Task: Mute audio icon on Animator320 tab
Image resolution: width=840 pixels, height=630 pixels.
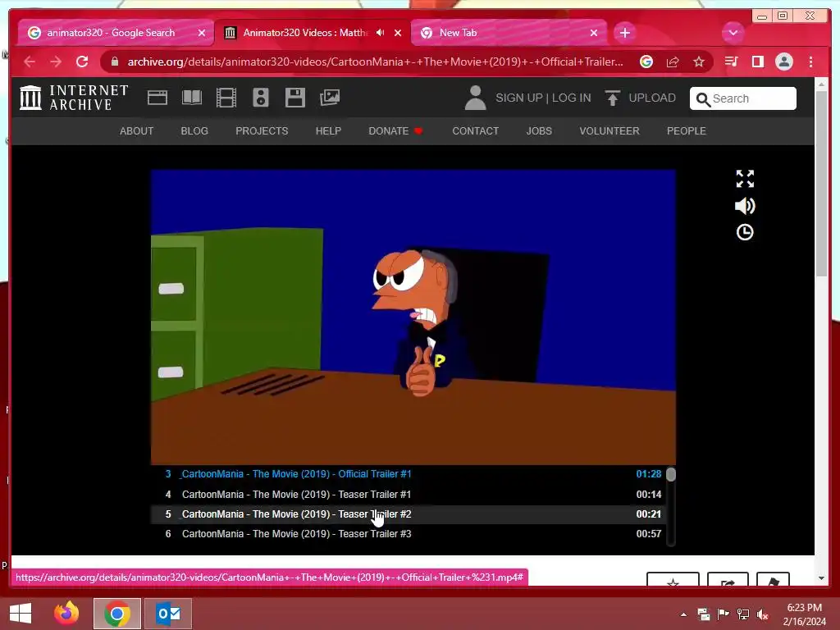Action: (381, 33)
